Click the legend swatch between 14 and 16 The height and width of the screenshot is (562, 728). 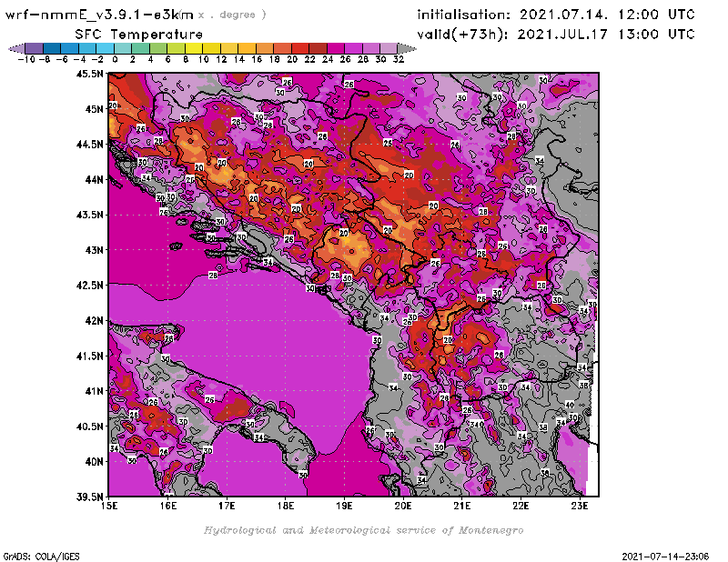[248, 48]
